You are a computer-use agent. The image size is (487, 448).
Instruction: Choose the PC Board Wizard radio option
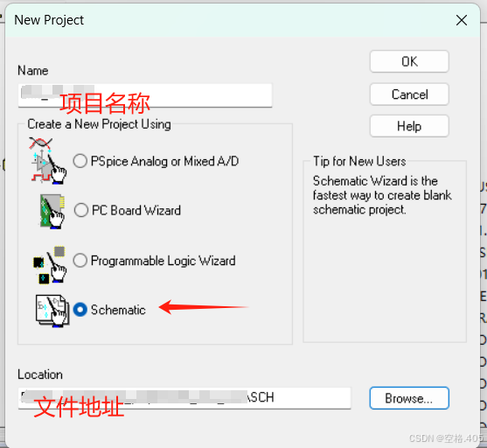coord(81,210)
